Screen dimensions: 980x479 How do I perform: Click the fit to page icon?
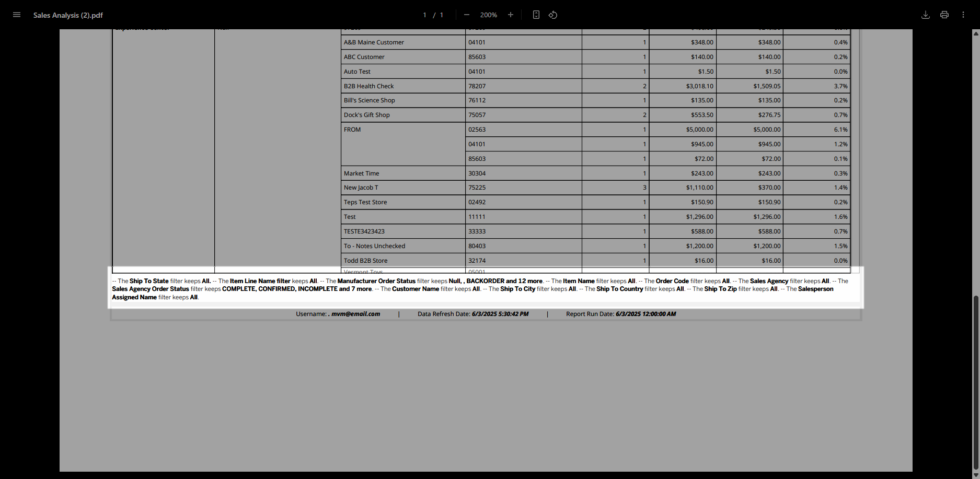tap(536, 15)
